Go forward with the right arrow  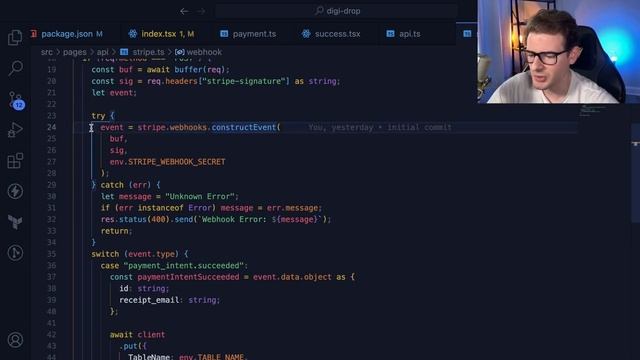click(201, 11)
